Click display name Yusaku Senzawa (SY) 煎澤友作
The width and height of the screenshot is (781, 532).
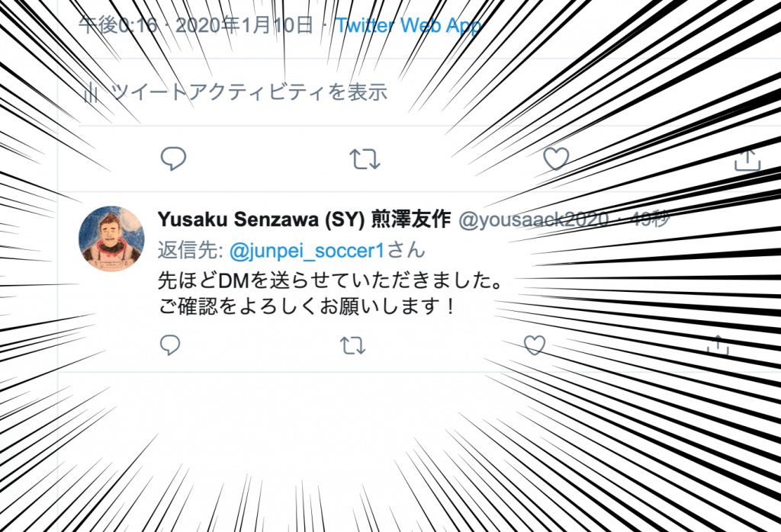[x=304, y=219]
